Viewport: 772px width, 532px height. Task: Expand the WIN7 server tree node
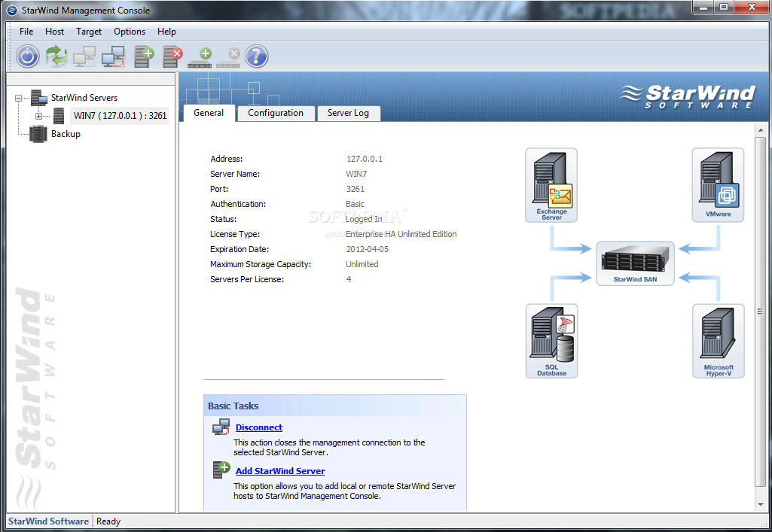point(38,116)
